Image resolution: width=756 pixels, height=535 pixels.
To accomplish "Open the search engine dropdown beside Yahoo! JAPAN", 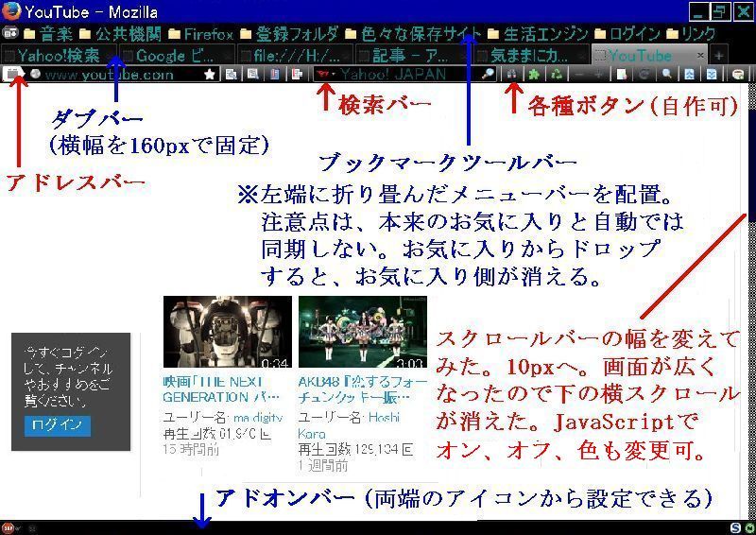I will [326, 75].
